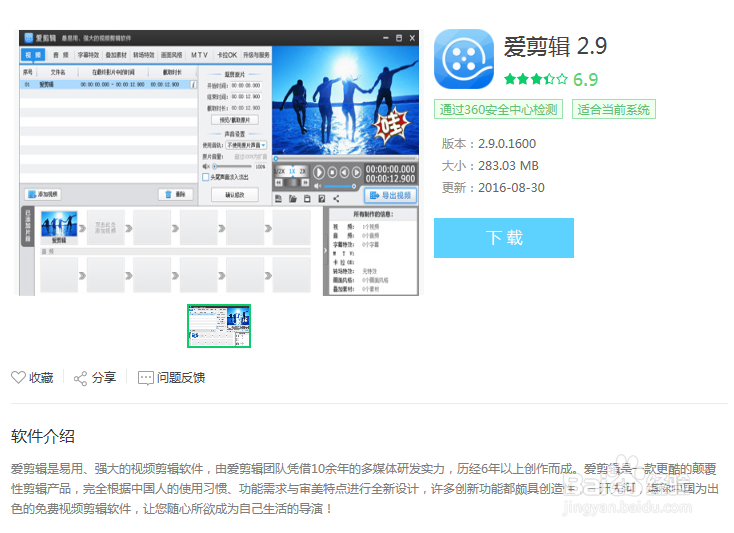The width and height of the screenshot is (734, 533).
Task: Click the 文件名 column header
Action: 58,72
